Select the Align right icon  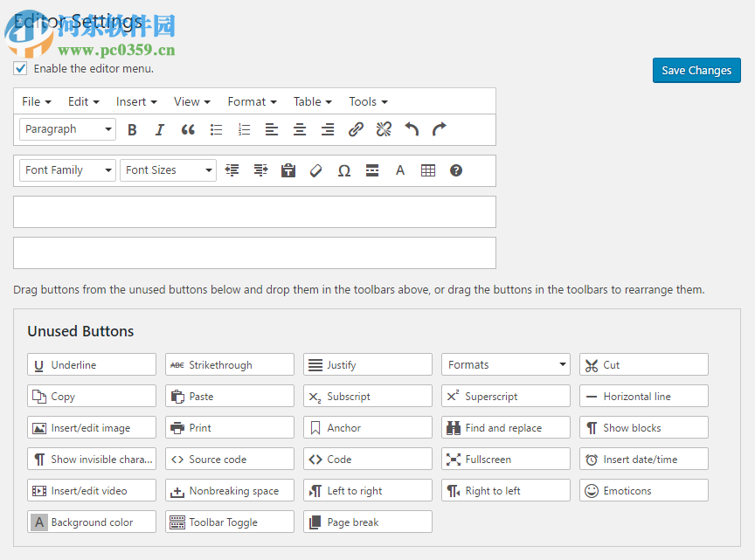point(328,129)
